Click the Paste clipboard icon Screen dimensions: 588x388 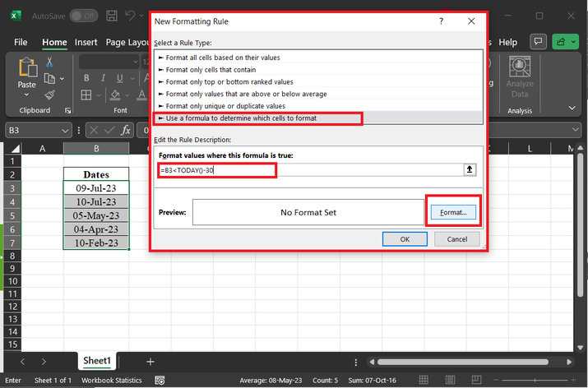(x=27, y=68)
